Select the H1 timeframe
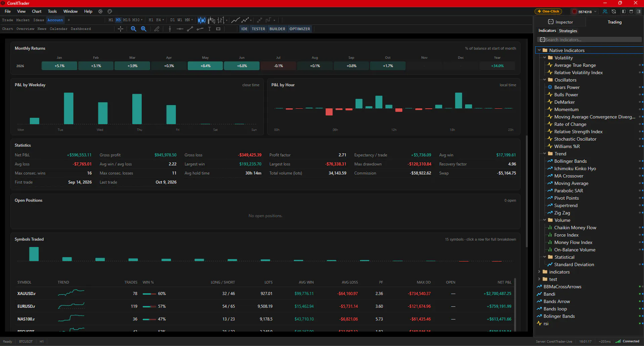644x346 pixels. pos(151,20)
